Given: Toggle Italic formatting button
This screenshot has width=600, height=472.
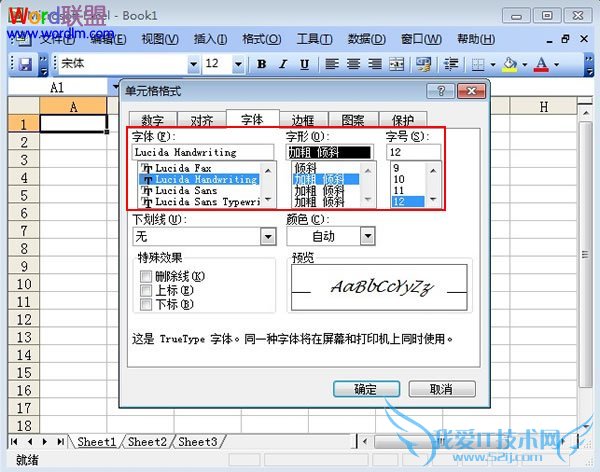Looking at the screenshot, I should click(283, 64).
